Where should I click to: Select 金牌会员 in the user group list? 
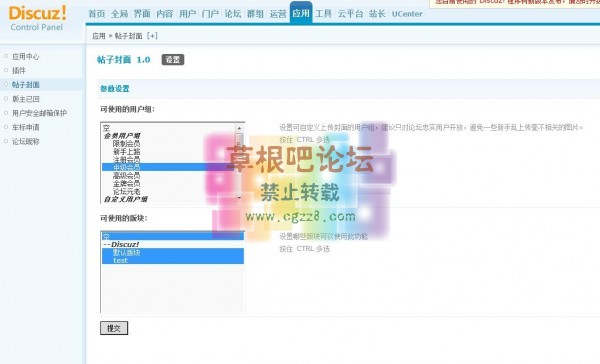point(126,184)
